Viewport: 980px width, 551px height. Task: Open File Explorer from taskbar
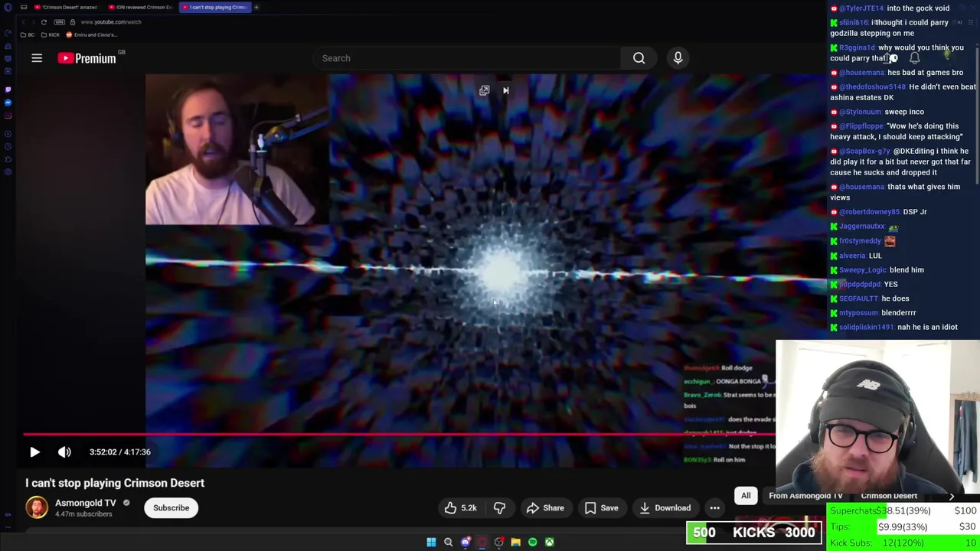[x=515, y=543]
